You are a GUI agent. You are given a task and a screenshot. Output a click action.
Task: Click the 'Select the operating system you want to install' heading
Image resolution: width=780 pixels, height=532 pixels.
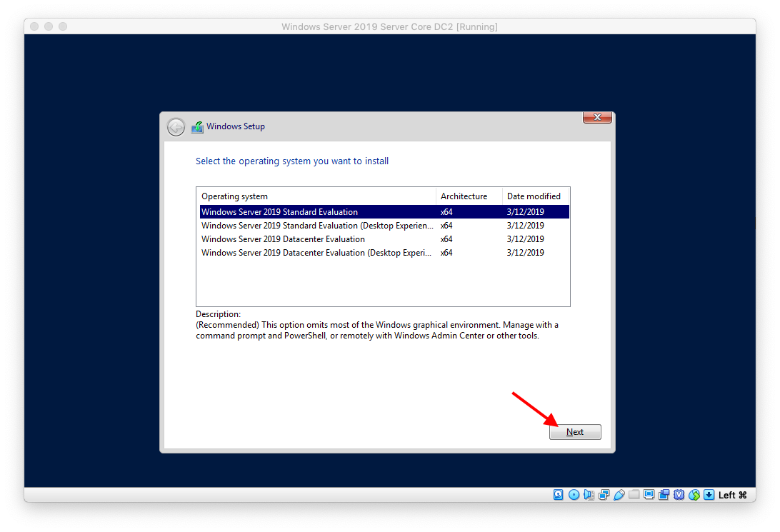click(x=292, y=161)
